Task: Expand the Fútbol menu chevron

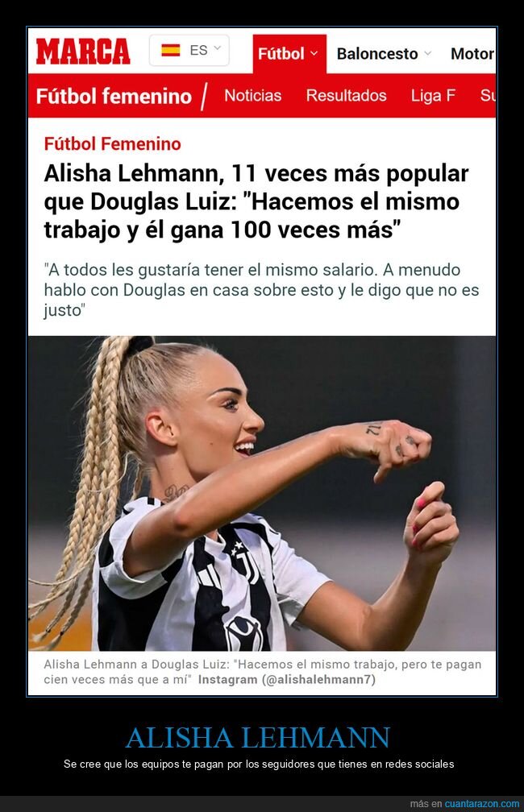Action: pos(314,53)
